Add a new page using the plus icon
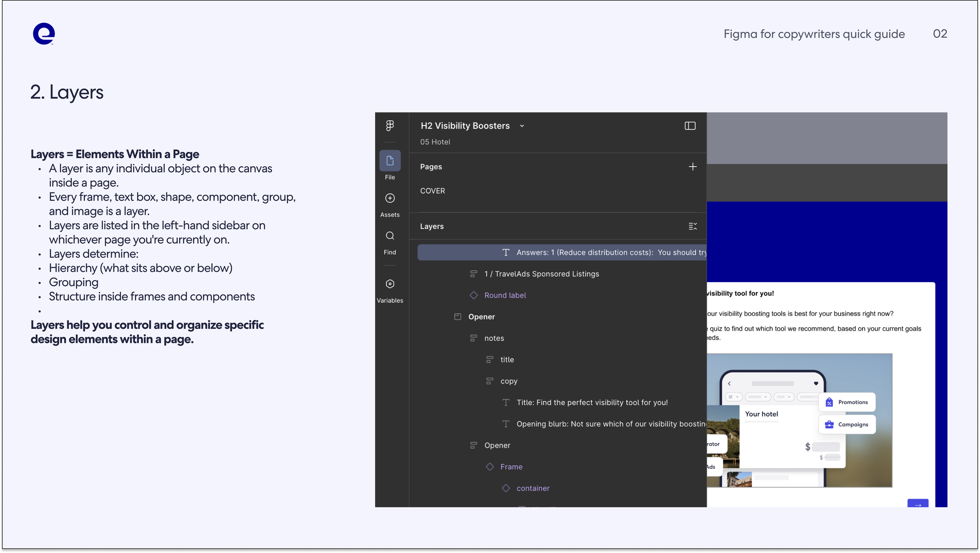This screenshot has height=553, width=980. tap(692, 167)
